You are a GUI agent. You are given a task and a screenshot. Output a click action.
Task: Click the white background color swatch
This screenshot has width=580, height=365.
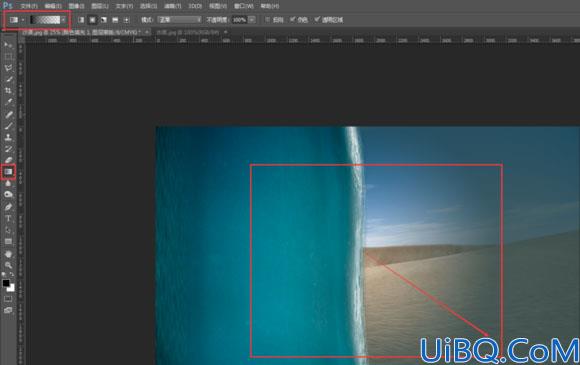[x=11, y=288]
